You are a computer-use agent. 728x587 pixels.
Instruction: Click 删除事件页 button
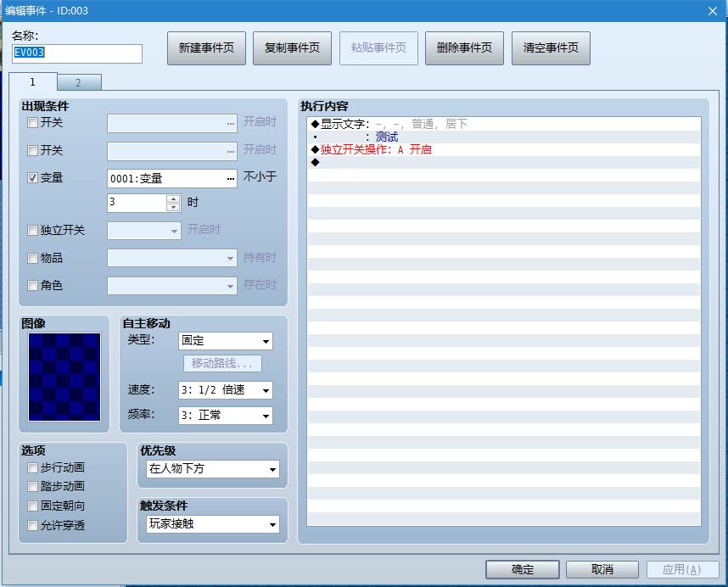click(x=464, y=48)
